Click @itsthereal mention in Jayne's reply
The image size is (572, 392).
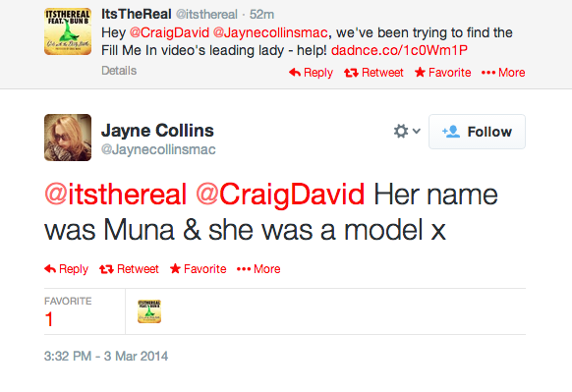click(116, 195)
